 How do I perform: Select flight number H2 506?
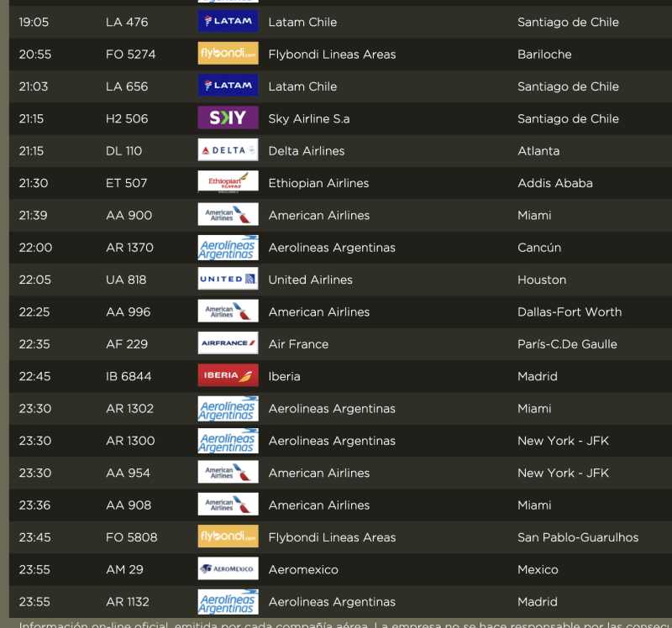127,118
